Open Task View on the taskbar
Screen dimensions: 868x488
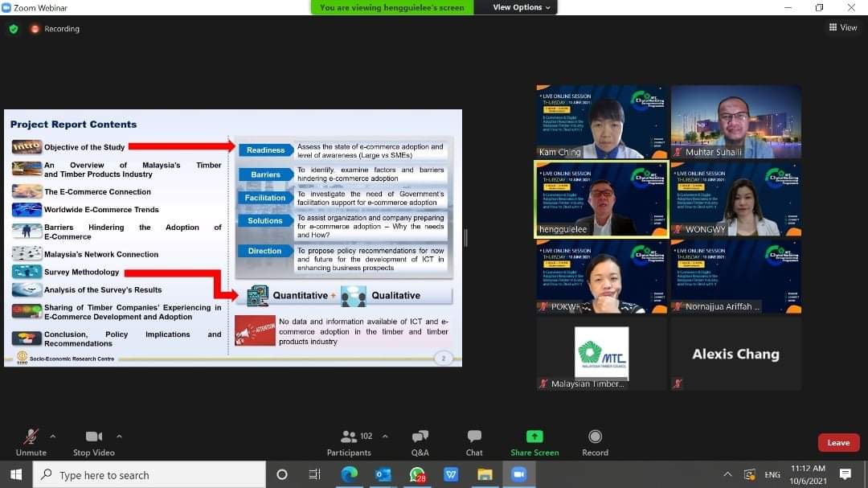point(314,474)
